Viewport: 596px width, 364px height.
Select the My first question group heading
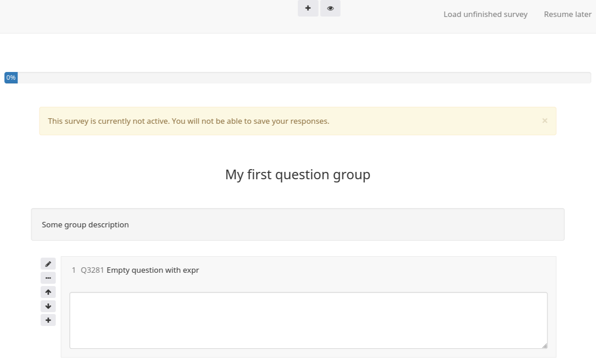tap(298, 175)
